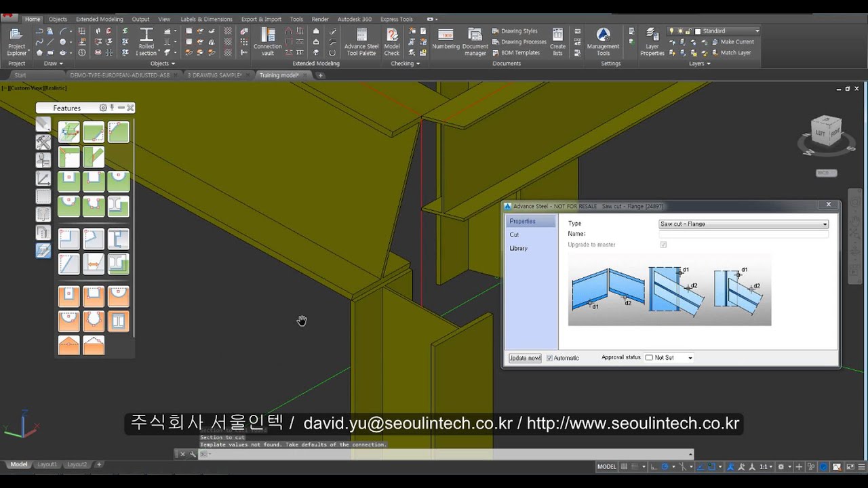Screen dimensions: 868x488
Task: Click the Rolled I section tool
Action: point(146,42)
